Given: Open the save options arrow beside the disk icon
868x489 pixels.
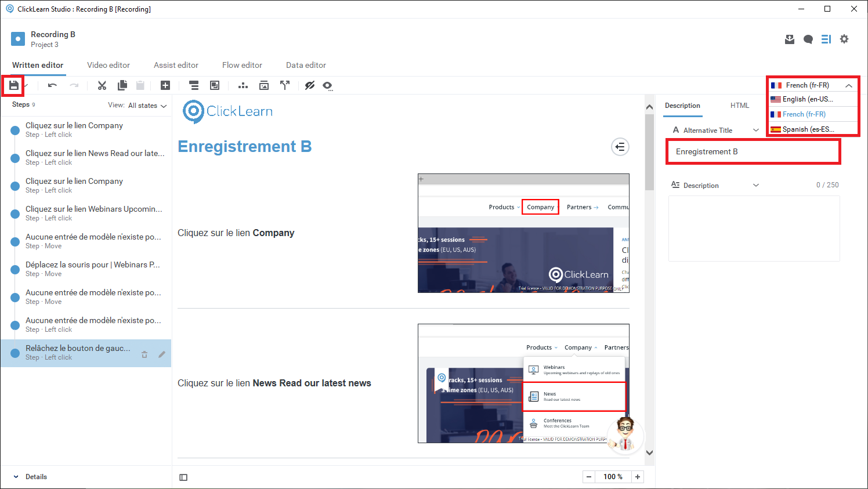Looking at the screenshot, I should click(26, 86).
